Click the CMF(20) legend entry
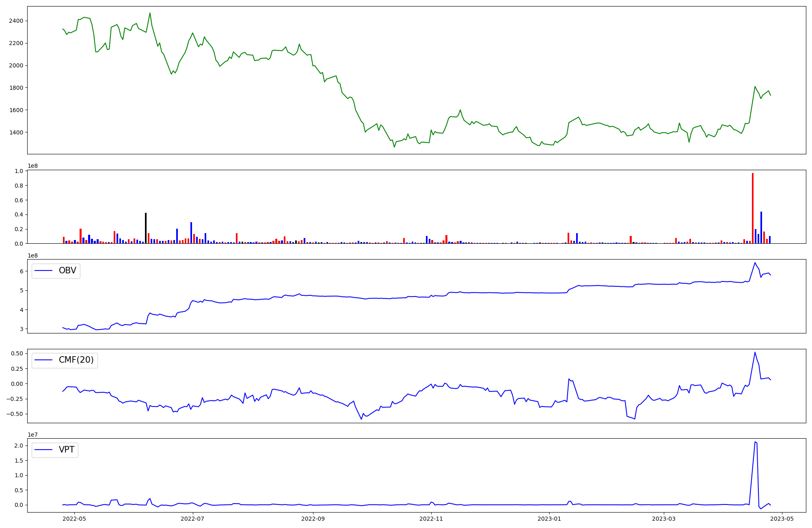 pyautogui.click(x=65, y=360)
